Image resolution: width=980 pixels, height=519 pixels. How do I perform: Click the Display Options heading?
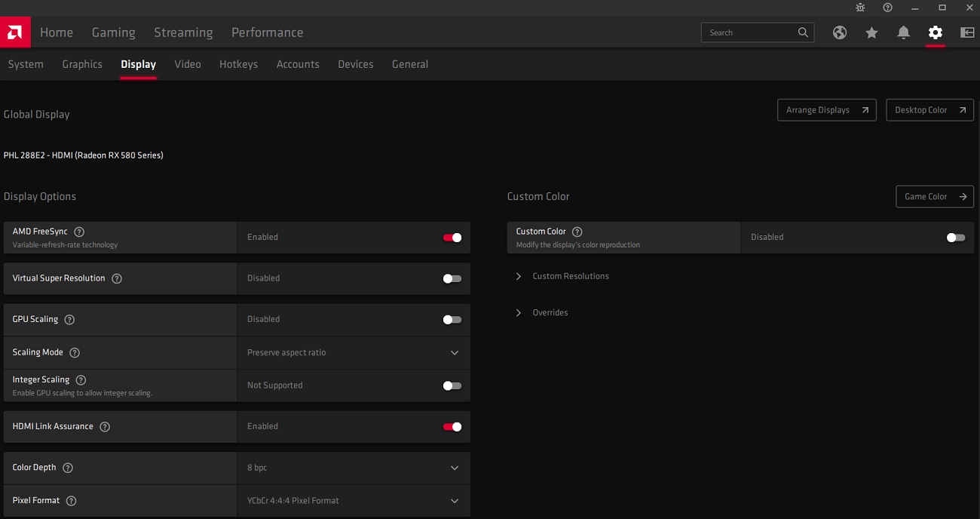(x=40, y=197)
